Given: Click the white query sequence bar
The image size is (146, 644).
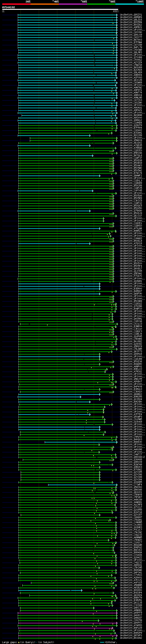Looking at the screenshot, I should tap(60, 9).
